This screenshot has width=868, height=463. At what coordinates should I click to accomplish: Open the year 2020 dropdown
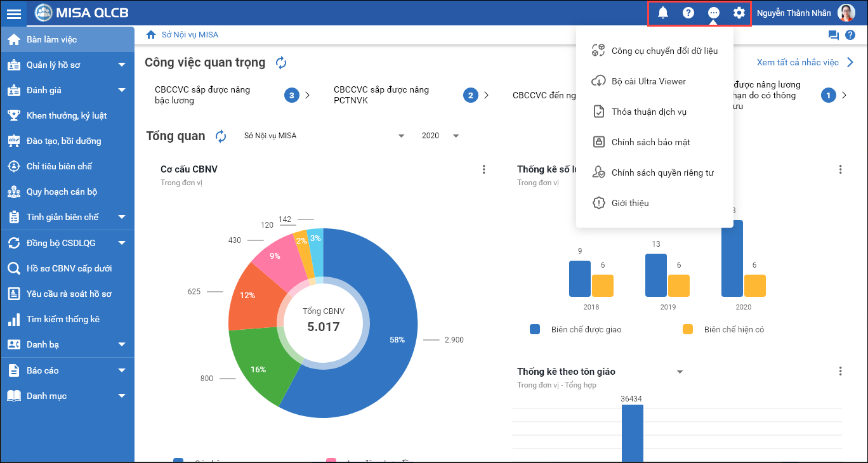coord(440,136)
